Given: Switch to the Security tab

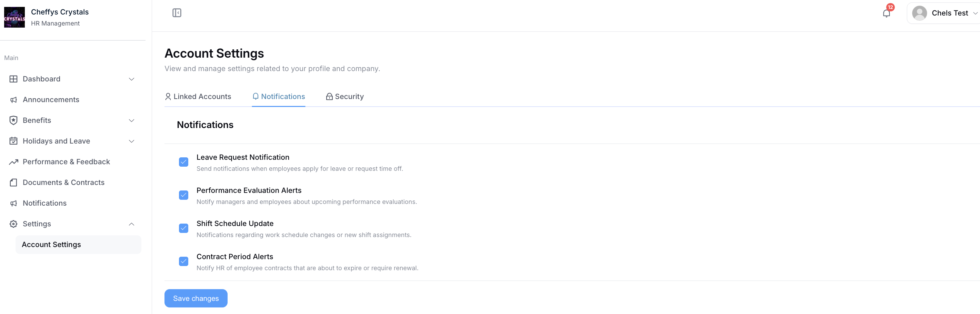Looking at the screenshot, I should tap(345, 97).
